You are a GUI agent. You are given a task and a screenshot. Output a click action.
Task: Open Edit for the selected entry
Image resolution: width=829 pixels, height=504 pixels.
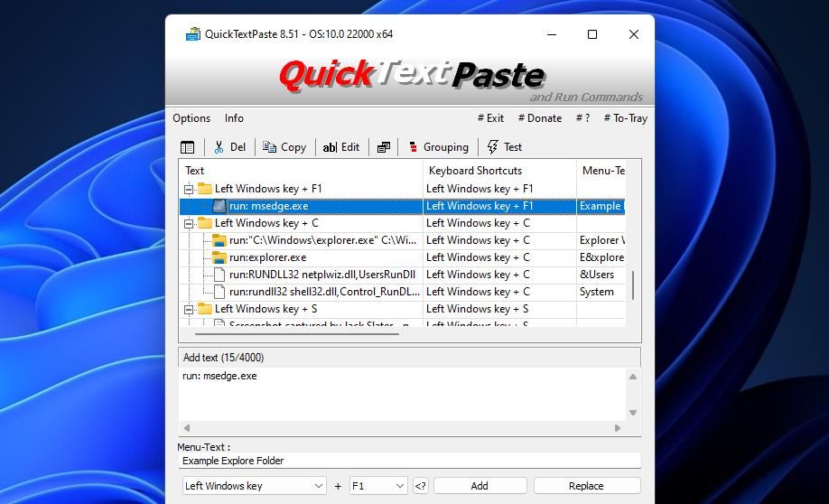click(341, 147)
